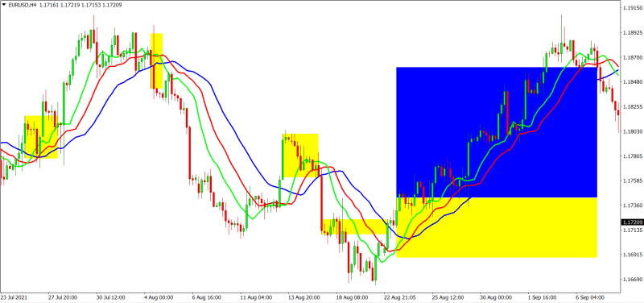Click the 13 Aug 20:00 time axis label

tap(303, 297)
